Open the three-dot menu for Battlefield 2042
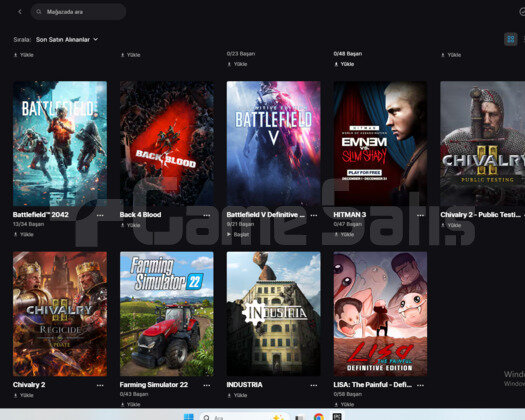 pyautogui.click(x=100, y=215)
